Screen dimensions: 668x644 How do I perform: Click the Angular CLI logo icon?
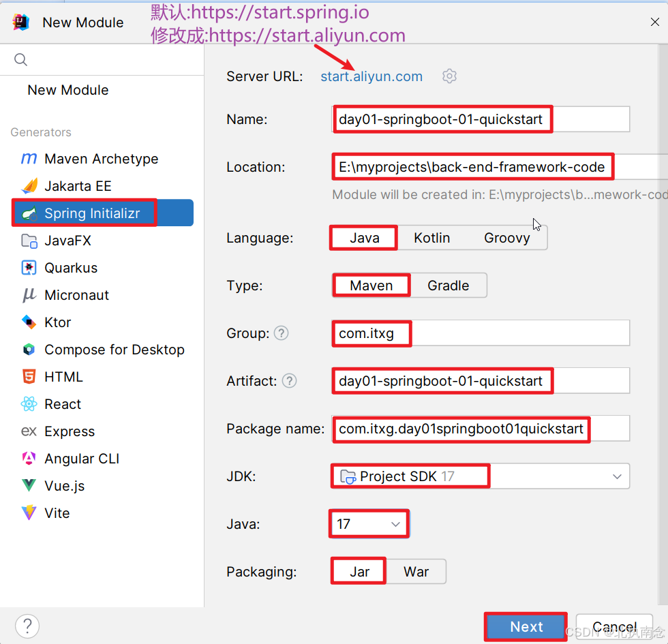pos(29,459)
